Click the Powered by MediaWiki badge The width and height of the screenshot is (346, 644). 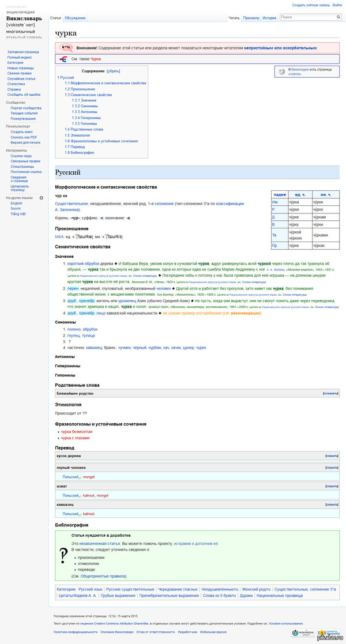(x=328, y=633)
